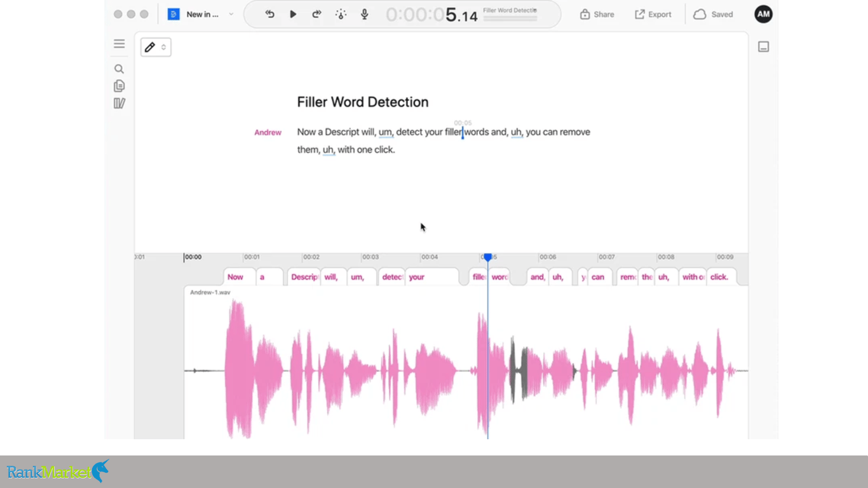Click the word 'remove' in the transcript
868x488 pixels.
(575, 132)
